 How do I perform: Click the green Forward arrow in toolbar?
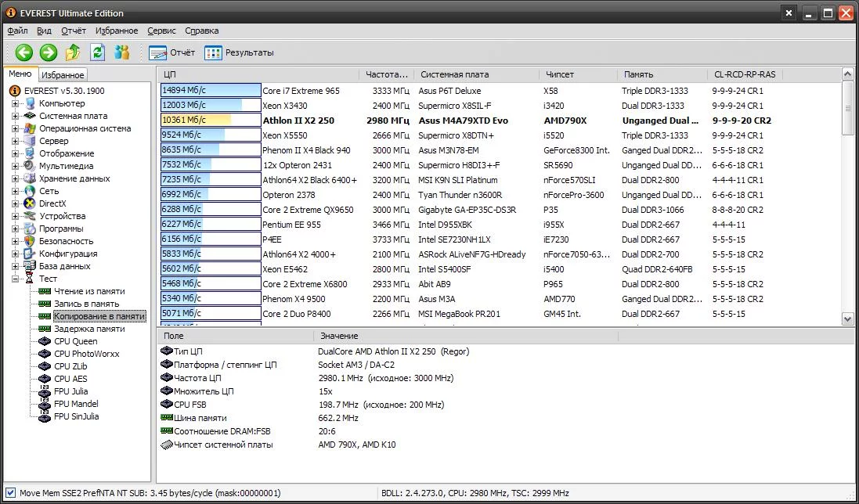[x=49, y=52]
